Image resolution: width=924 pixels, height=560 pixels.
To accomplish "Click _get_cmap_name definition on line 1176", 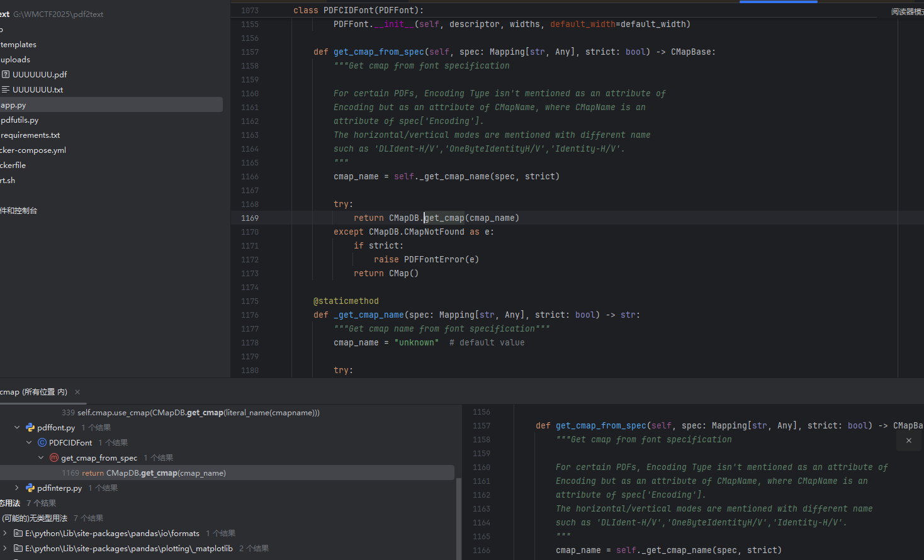I will [x=369, y=315].
